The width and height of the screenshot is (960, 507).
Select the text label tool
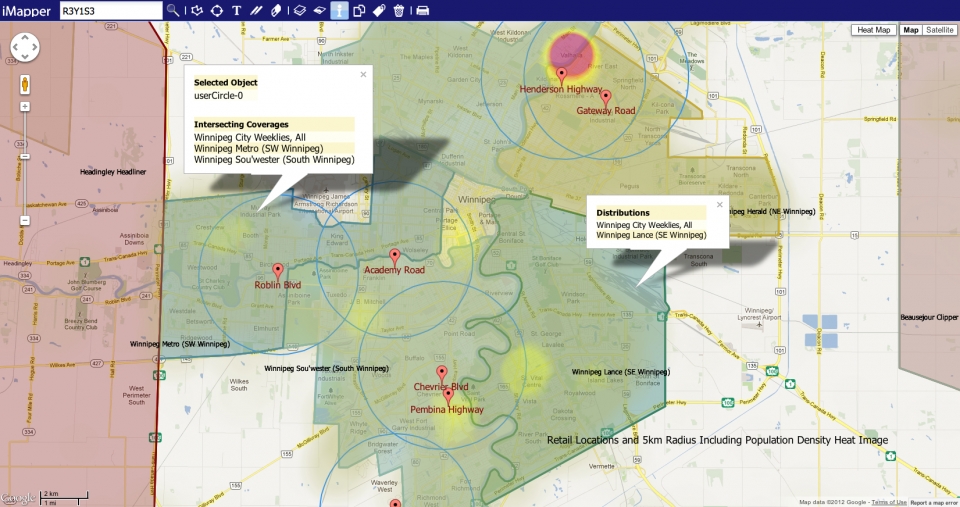click(x=236, y=10)
